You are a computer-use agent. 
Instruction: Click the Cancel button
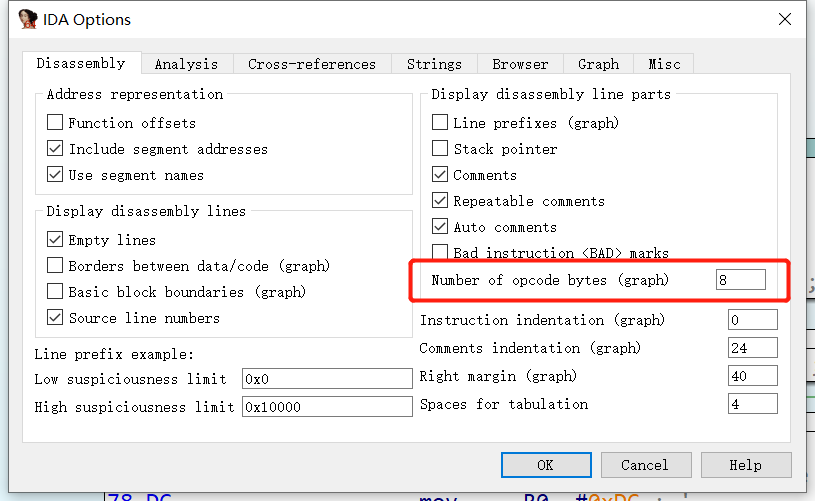646,465
